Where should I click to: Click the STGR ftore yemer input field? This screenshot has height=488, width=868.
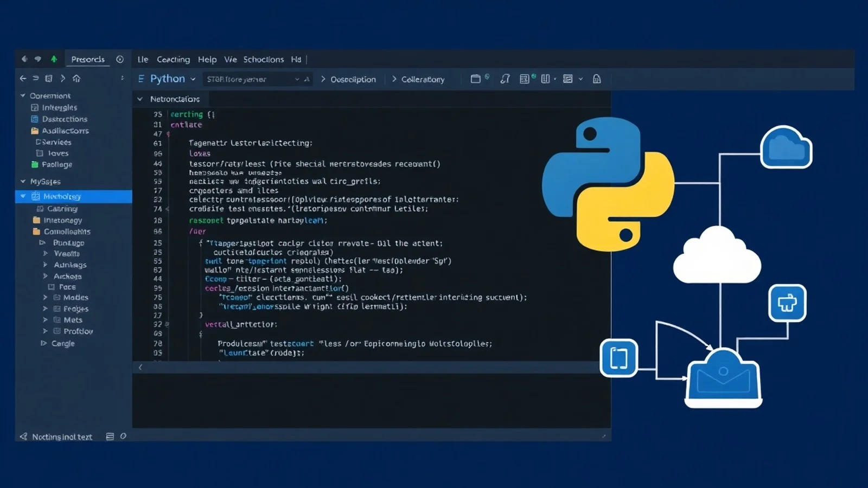coord(258,79)
